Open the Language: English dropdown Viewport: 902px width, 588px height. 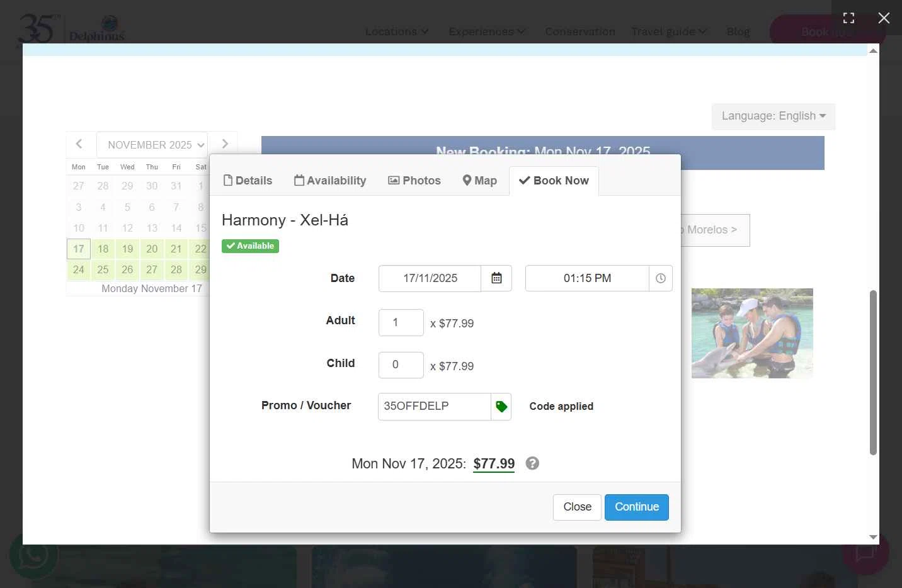[x=774, y=116]
